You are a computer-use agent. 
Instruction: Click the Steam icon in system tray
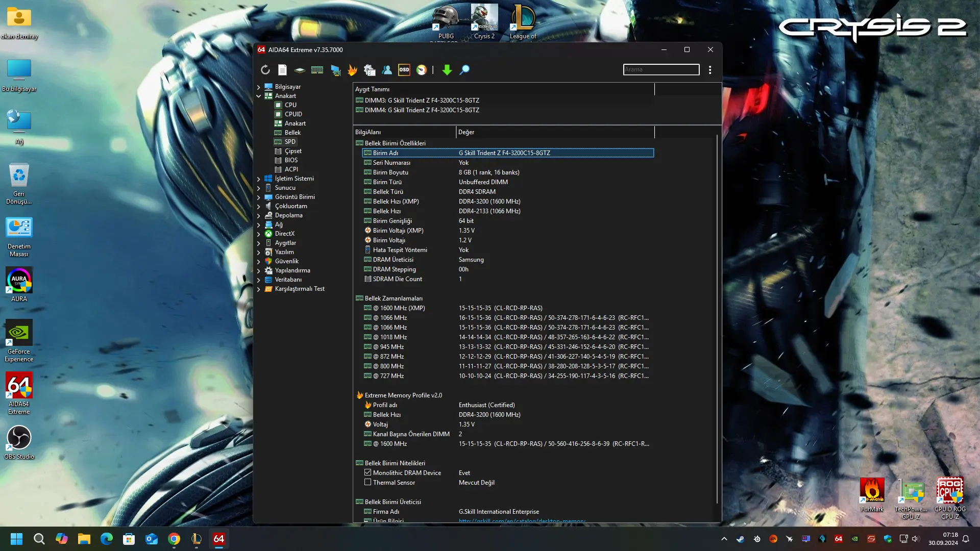click(x=740, y=539)
